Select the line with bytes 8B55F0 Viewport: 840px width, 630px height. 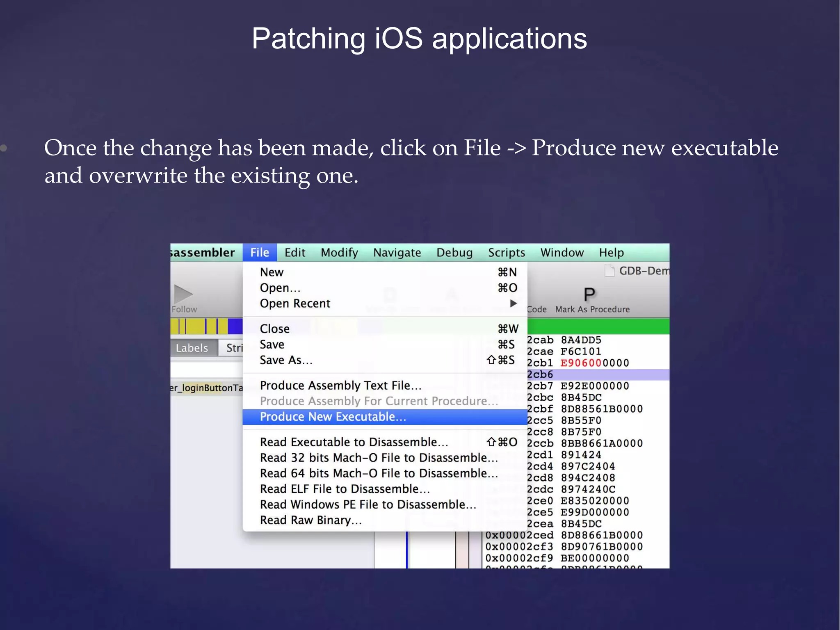598,420
